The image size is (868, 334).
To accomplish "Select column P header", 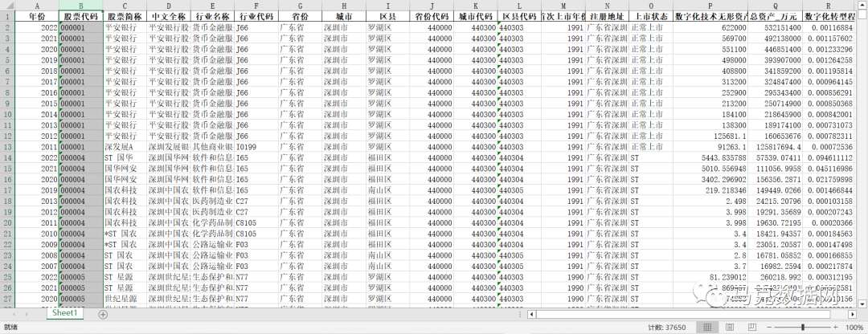I will click(x=710, y=5).
